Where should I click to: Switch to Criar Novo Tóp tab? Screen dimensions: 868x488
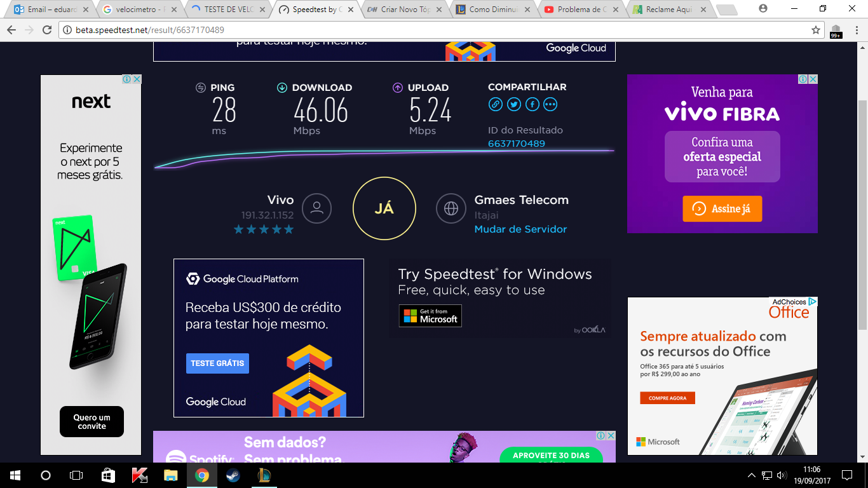tap(404, 10)
